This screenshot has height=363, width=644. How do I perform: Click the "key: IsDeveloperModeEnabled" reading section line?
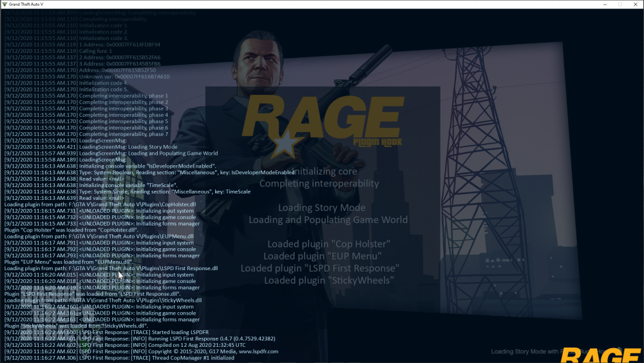pos(149,172)
